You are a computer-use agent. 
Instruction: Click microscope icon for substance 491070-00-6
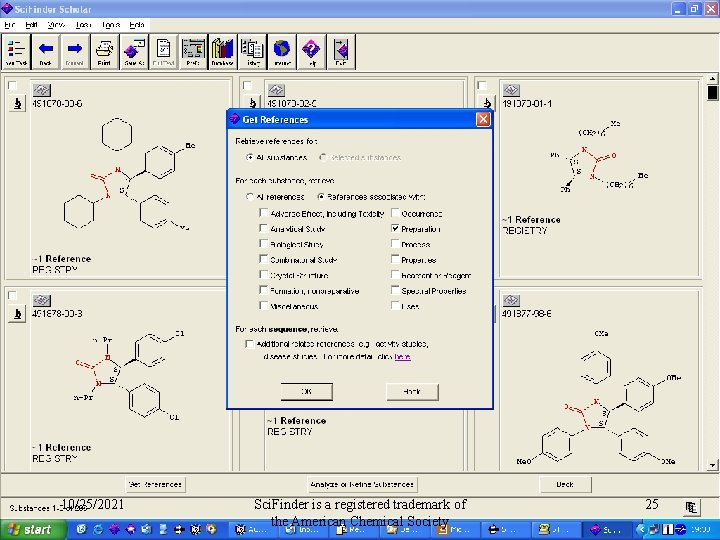click(16, 104)
